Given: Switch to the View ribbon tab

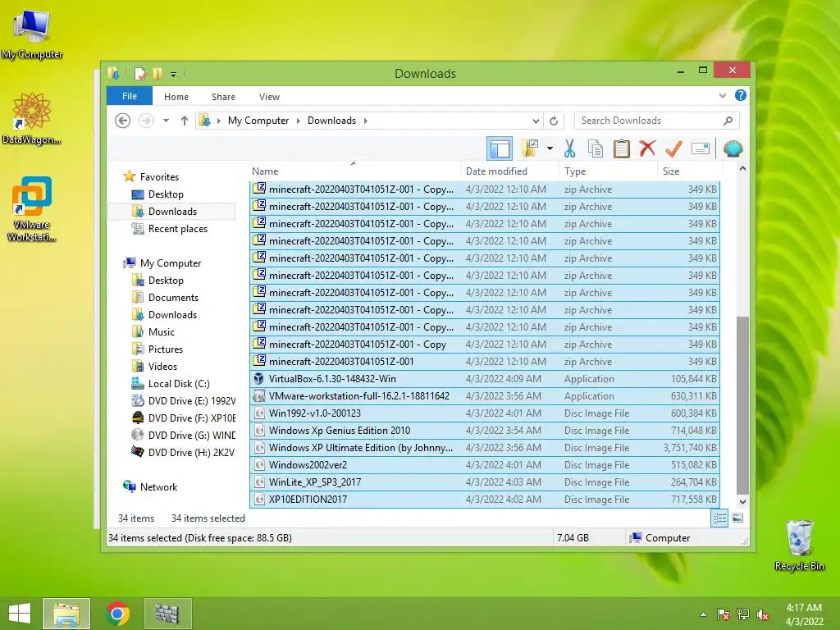Looking at the screenshot, I should click(x=269, y=97).
